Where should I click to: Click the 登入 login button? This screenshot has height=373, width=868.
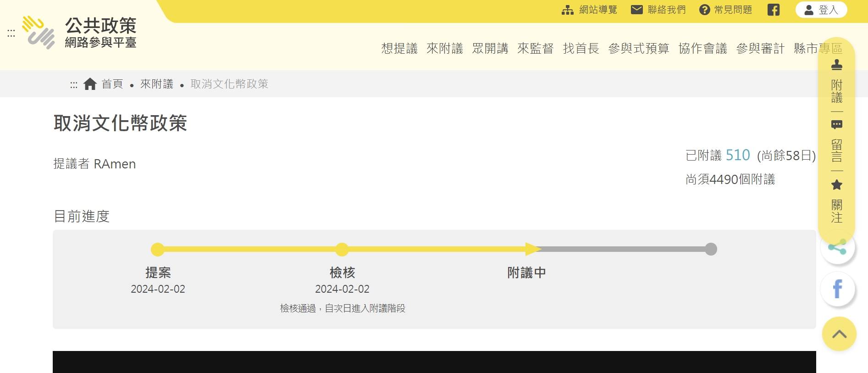821,10
